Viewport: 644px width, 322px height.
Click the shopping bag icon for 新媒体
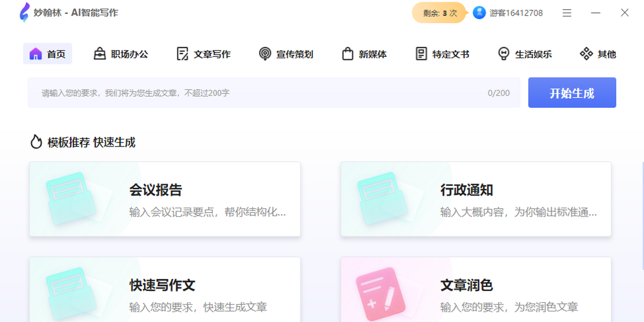[348, 54]
